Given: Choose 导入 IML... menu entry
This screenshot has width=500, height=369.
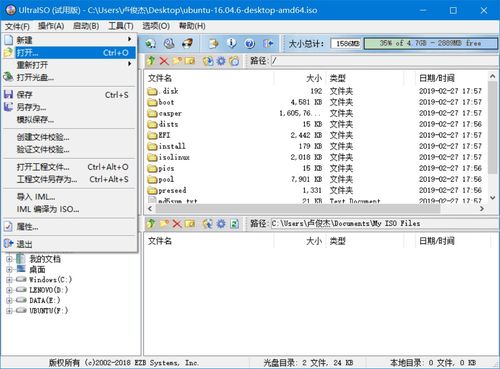Looking at the screenshot, I should pos(70,197).
